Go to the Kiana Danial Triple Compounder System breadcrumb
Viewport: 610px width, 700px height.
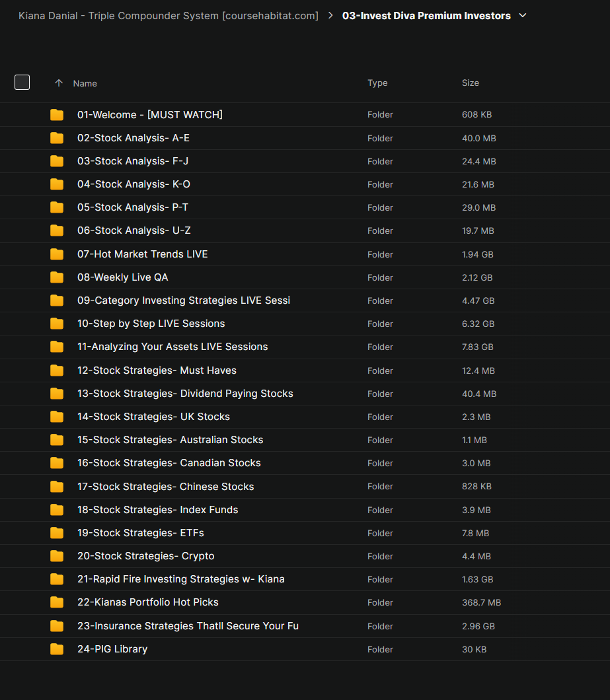169,16
